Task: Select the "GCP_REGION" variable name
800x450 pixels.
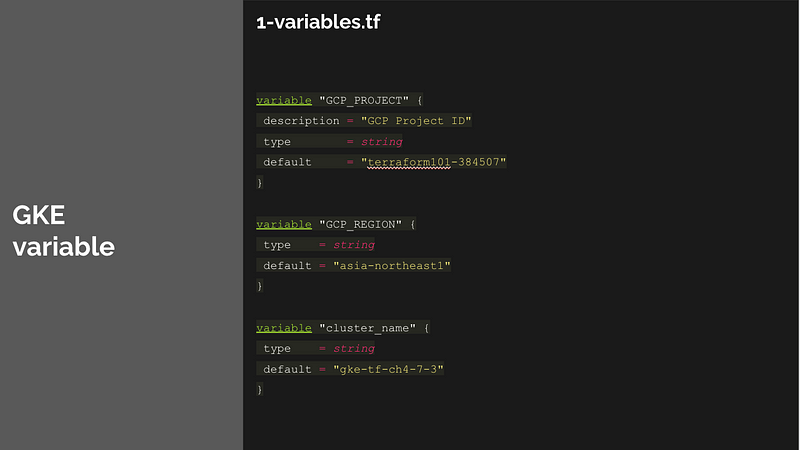Action: [360, 224]
